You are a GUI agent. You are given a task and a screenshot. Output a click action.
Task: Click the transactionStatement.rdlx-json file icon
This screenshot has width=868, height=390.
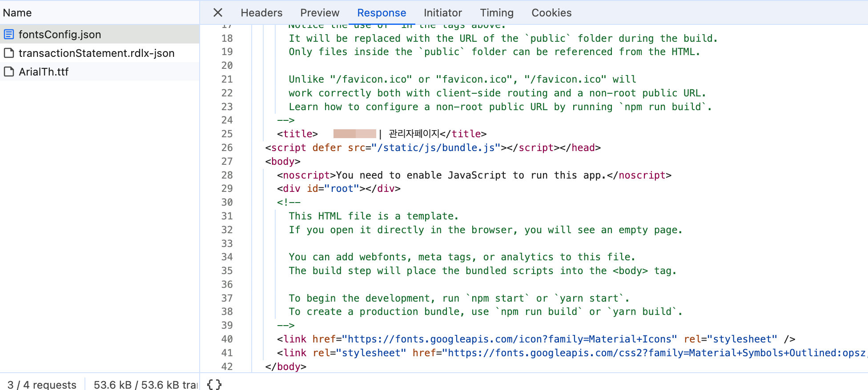(x=9, y=53)
